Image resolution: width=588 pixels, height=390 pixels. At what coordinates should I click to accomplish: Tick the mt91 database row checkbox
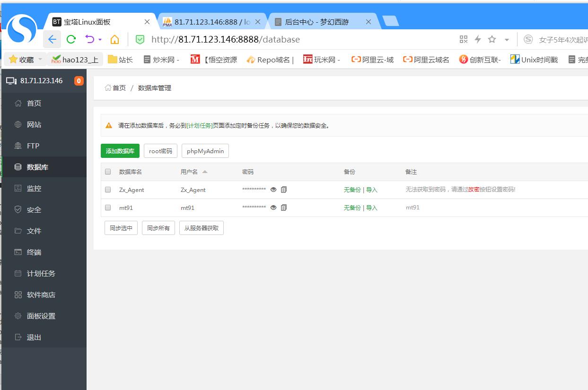coord(108,208)
